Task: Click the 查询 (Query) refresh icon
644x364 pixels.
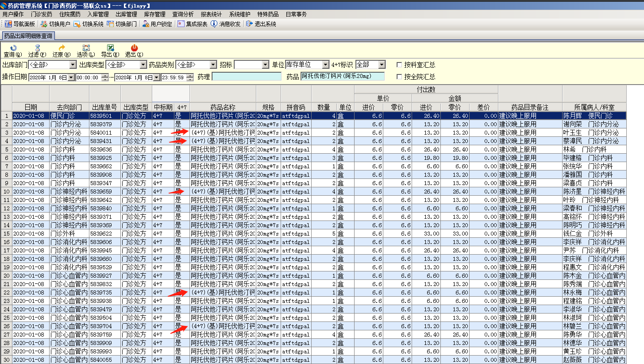Action: pyautogui.click(x=13, y=48)
